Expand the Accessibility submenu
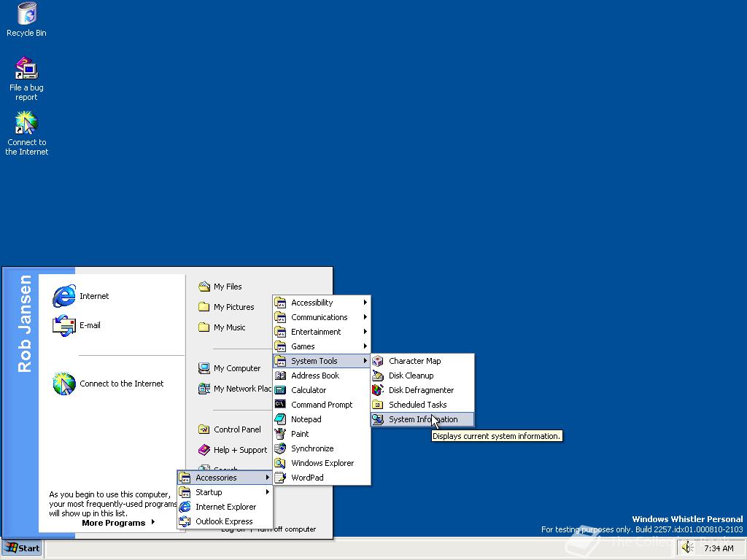The image size is (747, 560). pyautogui.click(x=322, y=303)
